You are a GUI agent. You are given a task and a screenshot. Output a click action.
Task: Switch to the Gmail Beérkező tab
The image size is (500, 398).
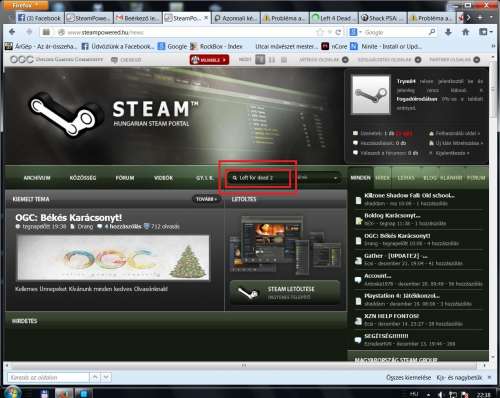point(137,18)
